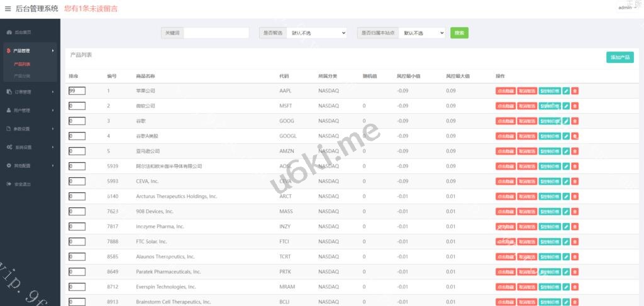Click the 关键词 search input field
Viewport: 644px width, 306px height.
pos(216,33)
